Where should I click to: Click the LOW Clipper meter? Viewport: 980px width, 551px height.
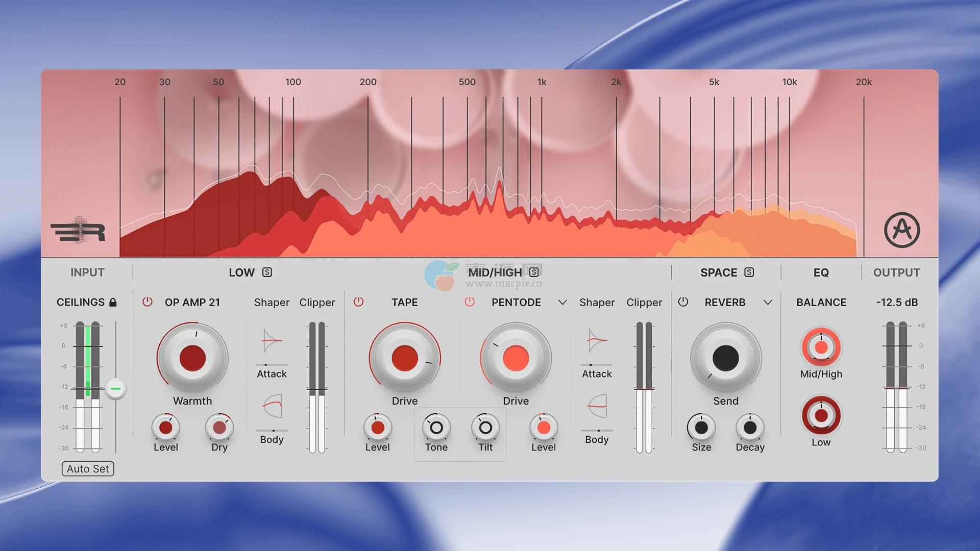click(317, 387)
